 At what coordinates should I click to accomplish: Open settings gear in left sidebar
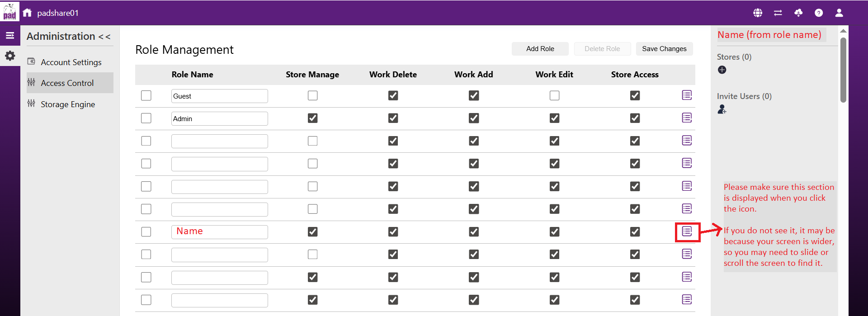(x=10, y=56)
